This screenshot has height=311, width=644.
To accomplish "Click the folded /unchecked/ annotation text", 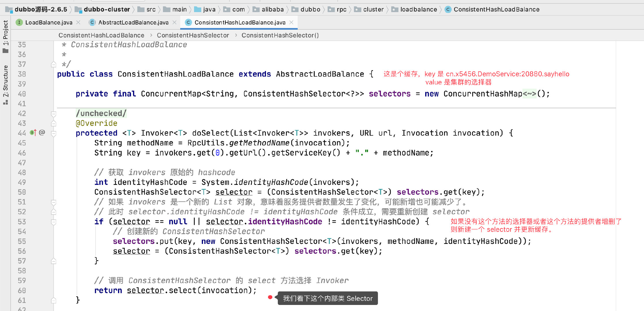I will [101, 113].
